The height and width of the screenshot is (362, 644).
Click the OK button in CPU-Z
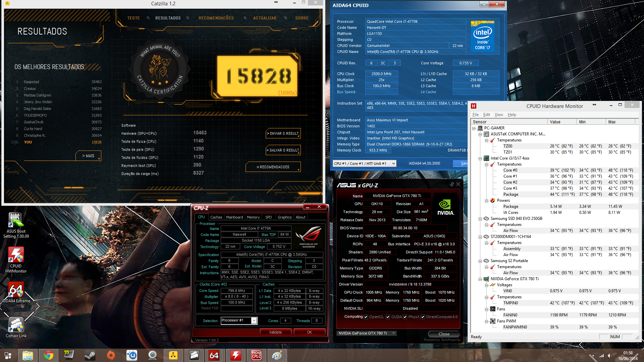coord(309,332)
